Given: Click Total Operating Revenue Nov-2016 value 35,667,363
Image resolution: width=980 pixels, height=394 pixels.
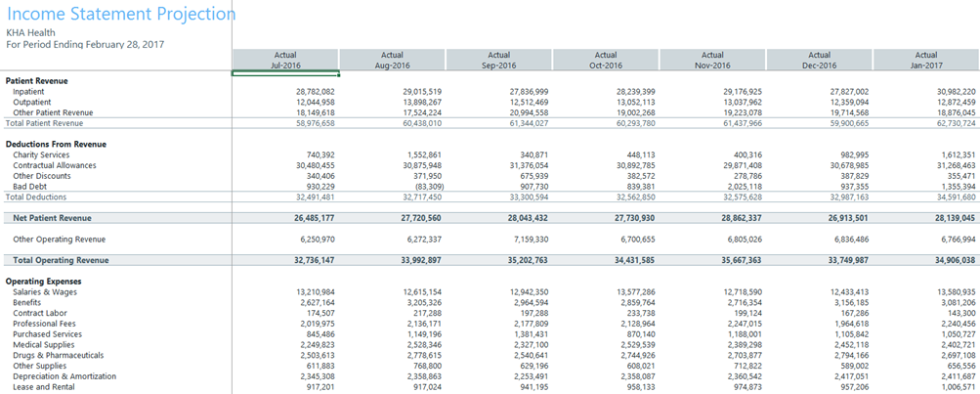Looking at the screenshot, I should click(x=742, y=260).
